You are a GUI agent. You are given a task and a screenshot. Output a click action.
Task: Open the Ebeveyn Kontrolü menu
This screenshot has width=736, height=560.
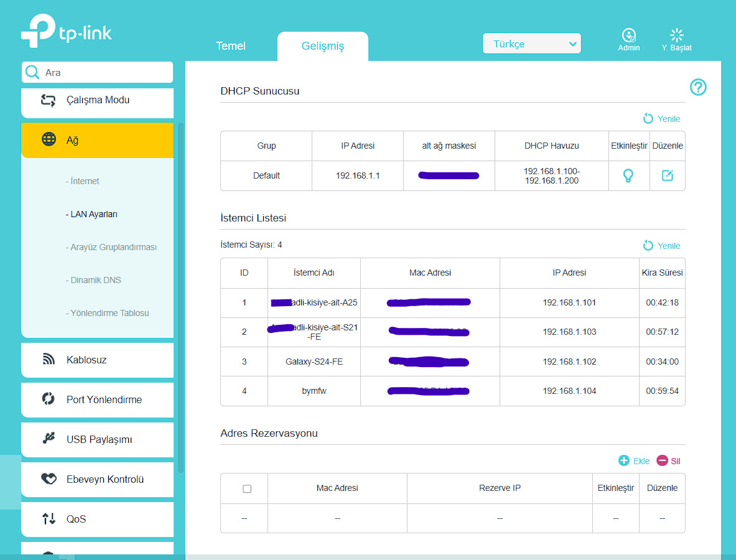[x=97, y=480]
